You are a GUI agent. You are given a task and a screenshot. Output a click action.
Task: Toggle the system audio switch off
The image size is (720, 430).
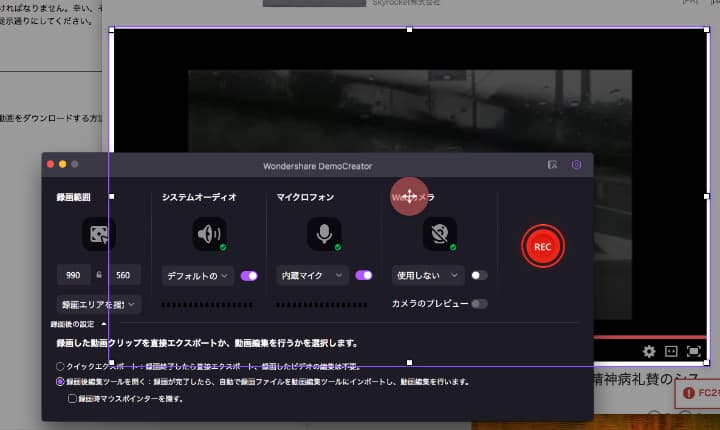coord(249,275)
